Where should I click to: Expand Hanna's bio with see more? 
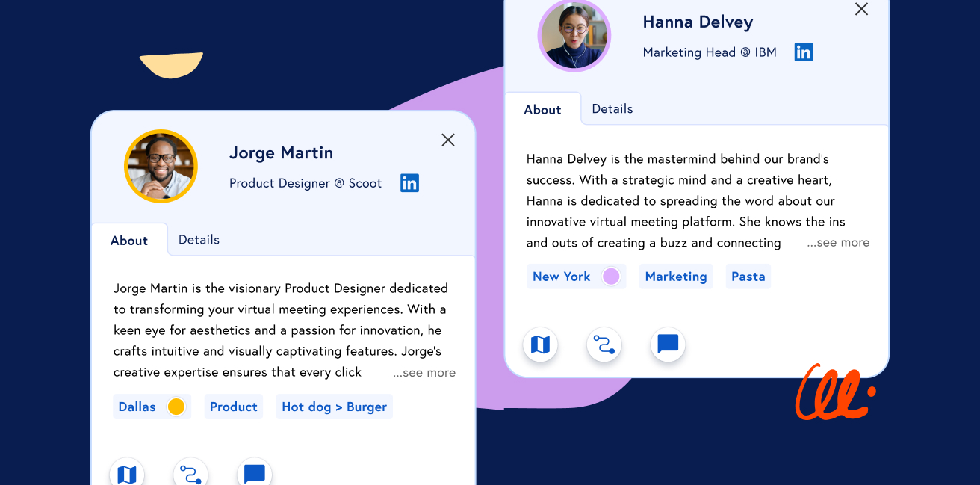pos(838,243)
